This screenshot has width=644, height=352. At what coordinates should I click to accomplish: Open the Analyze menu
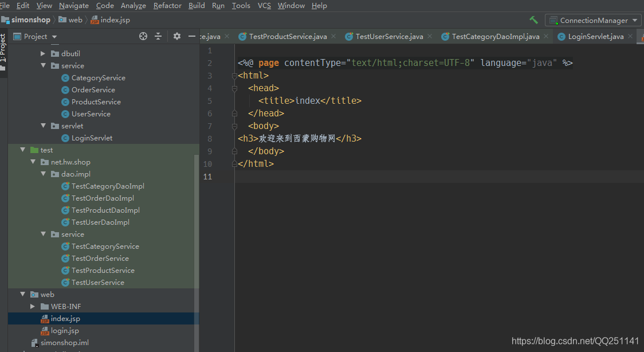click(133, 6)
